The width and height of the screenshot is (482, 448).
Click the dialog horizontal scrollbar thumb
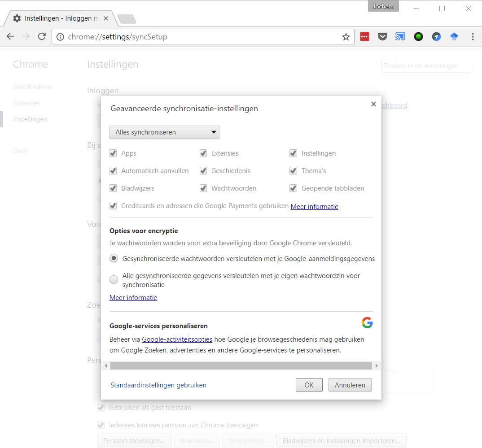point(241,365)
